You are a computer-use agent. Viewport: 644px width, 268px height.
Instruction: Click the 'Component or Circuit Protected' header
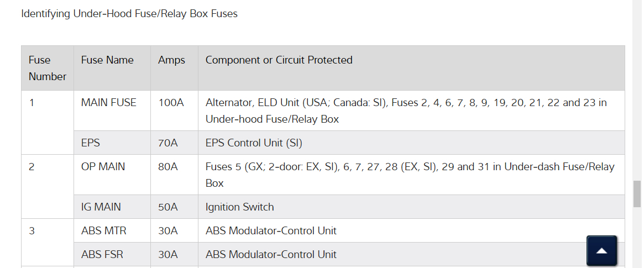pos(279,60)
